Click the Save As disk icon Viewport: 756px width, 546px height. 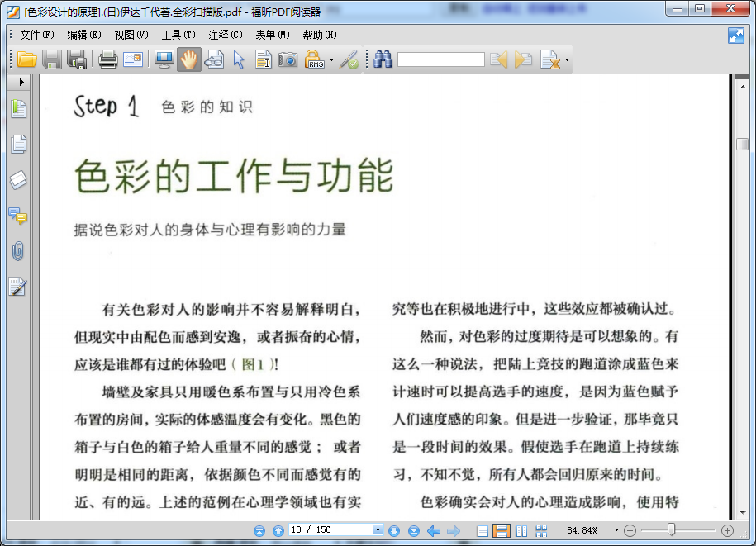pyautogui.click(x=77, y=59)
